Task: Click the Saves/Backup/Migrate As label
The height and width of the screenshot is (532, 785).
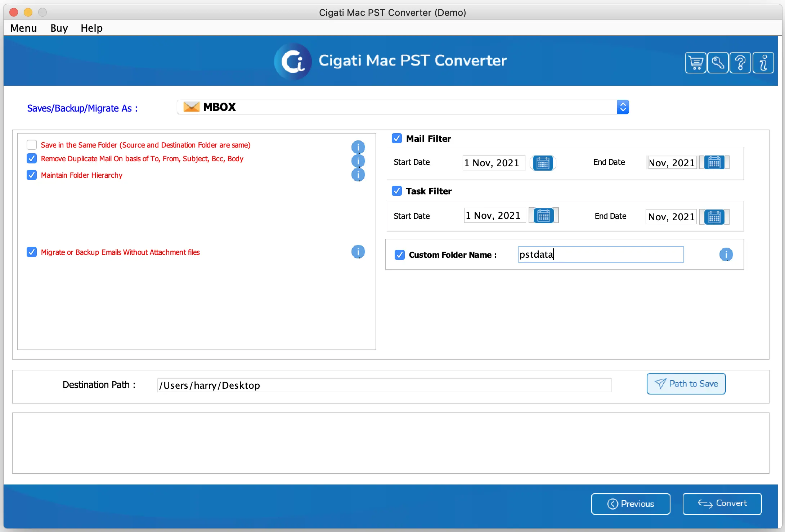Action: tap(82, 108)
